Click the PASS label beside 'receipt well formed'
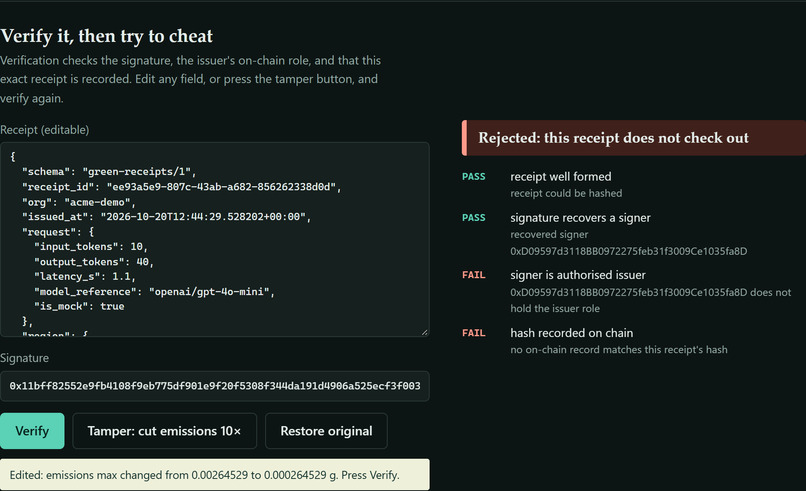Viewport: 806px width, 491px height. (473, 176)
